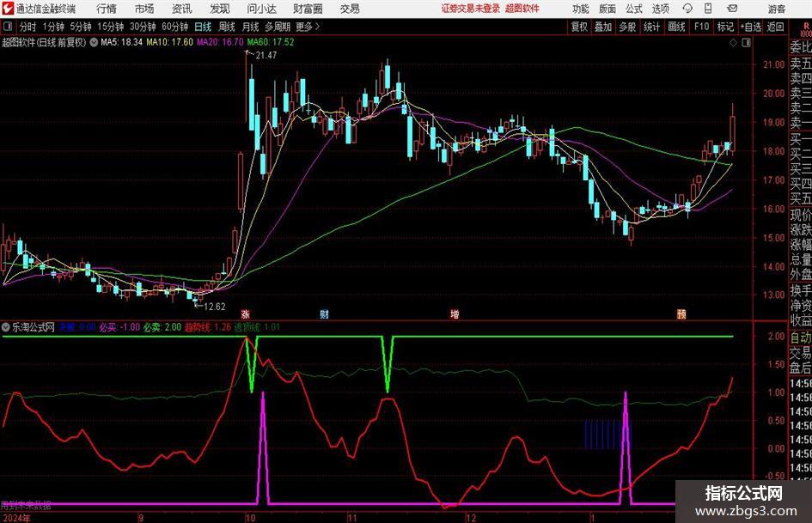The height and width of the screenshot is (523, 812).
Task: Click the 2024年 date axis label
Action: (x=16, y=519)
